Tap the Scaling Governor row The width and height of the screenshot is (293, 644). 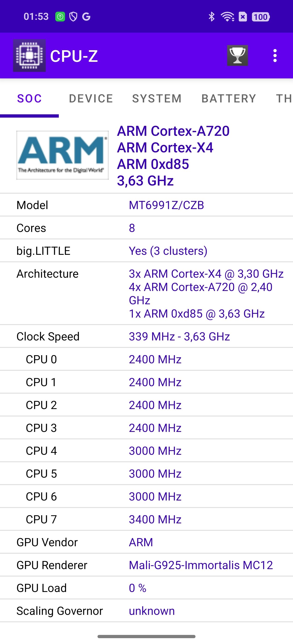146,611
